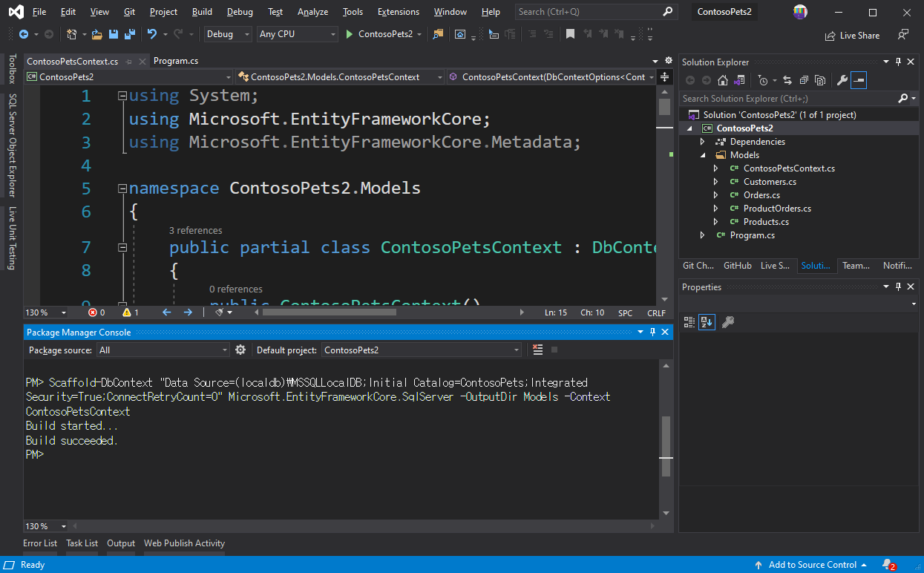Click the warning triangle count icon
924x573 pixels.
(127, 312)
